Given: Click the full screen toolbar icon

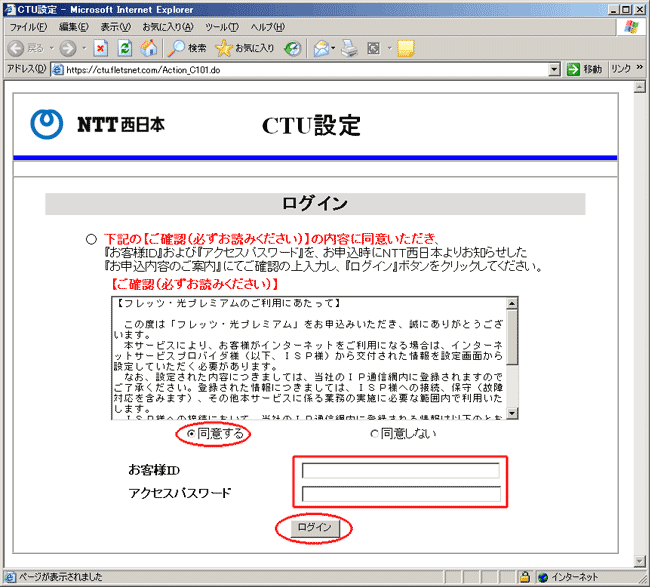Looking at the screenshot, I should pos(374,49).
